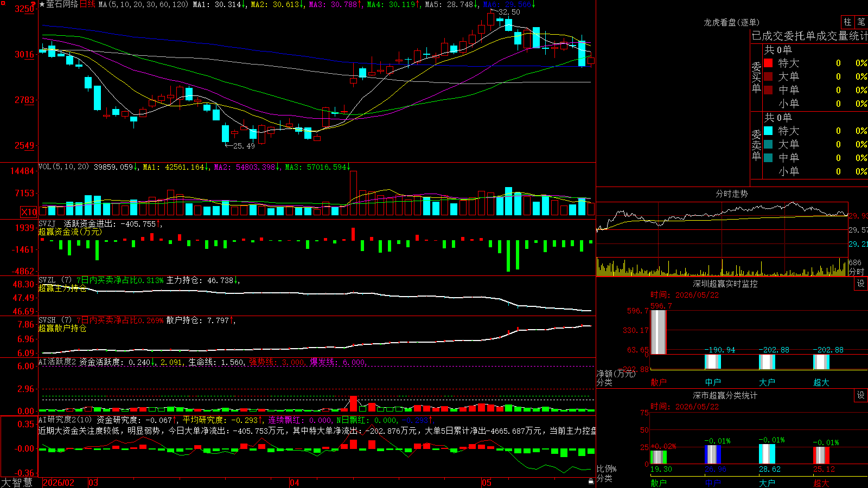868x488 pixels.
Task: Click the 大智慧 logo label
Action: click(17, 483)
